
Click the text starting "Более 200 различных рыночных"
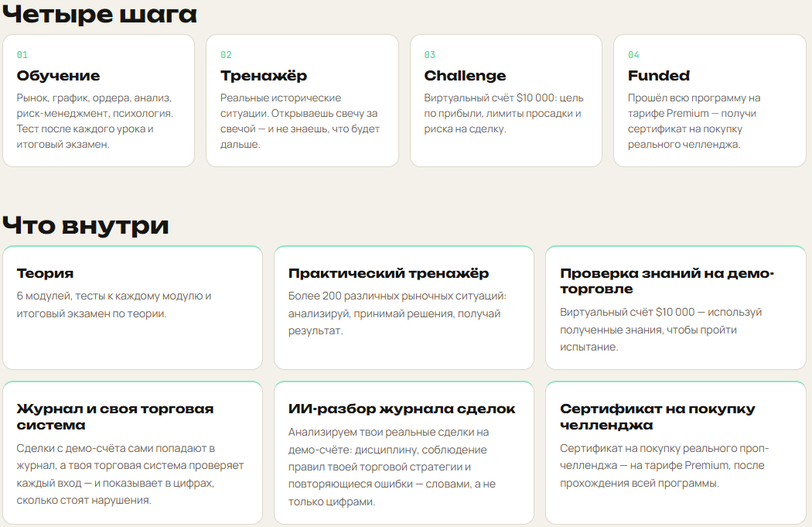point(397,313)
